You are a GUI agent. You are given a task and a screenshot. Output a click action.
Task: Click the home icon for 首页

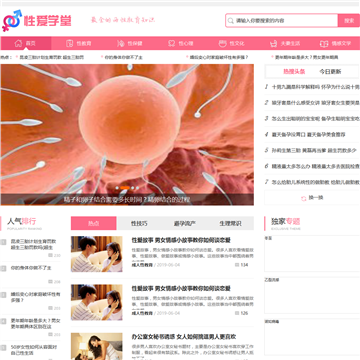coord(18,43)
